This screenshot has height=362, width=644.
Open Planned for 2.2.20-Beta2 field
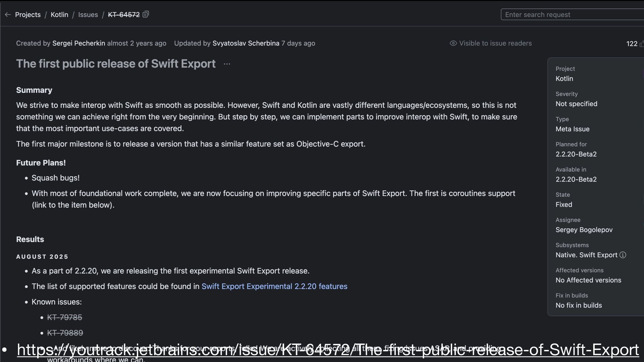point(576,154)
